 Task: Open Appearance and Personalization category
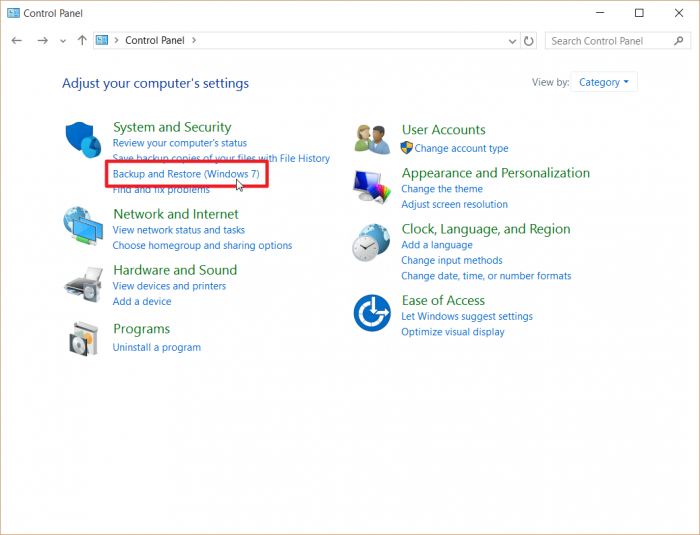pos(496,173)
